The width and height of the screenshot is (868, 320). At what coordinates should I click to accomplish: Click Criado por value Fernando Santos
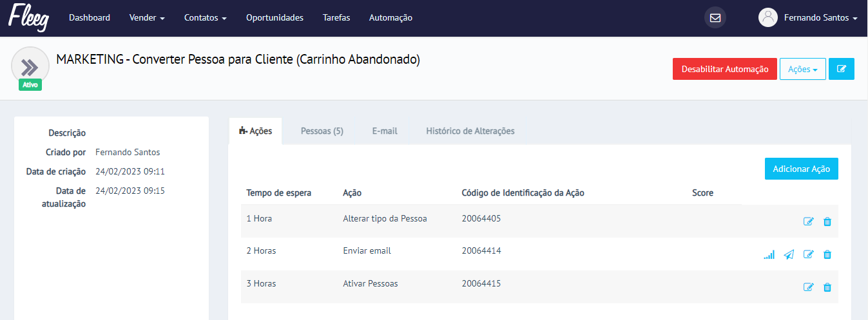click(128, 152)
